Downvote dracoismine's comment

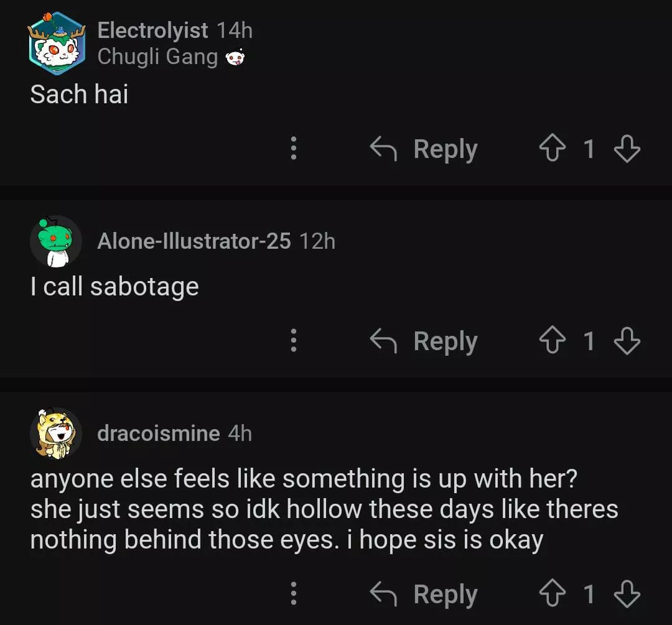pos(627,595)
